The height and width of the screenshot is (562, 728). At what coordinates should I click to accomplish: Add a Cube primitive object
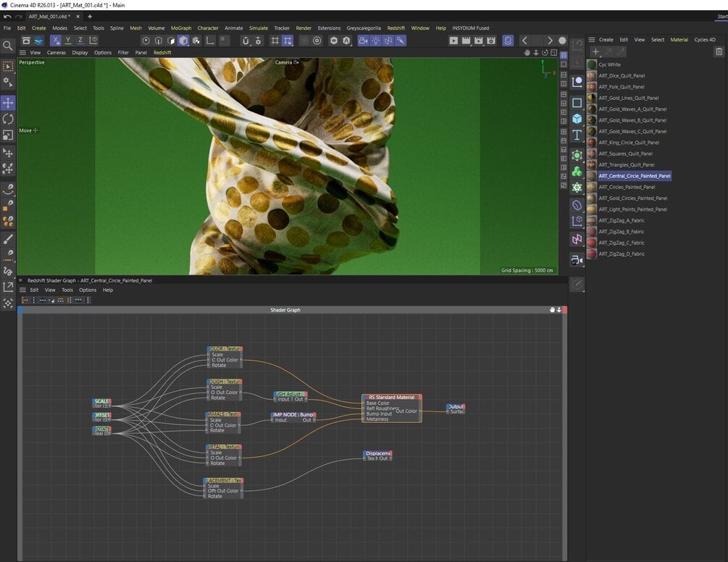[x=577, y=119]
